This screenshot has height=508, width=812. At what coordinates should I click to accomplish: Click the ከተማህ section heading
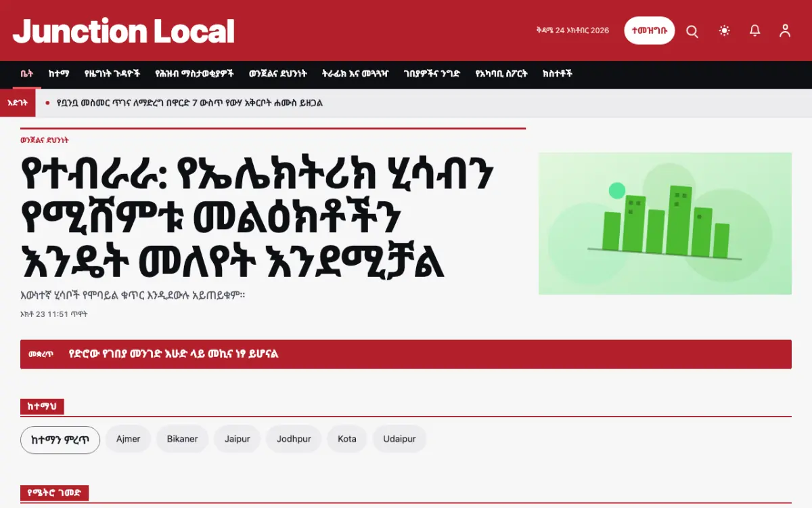pos(42,407)
